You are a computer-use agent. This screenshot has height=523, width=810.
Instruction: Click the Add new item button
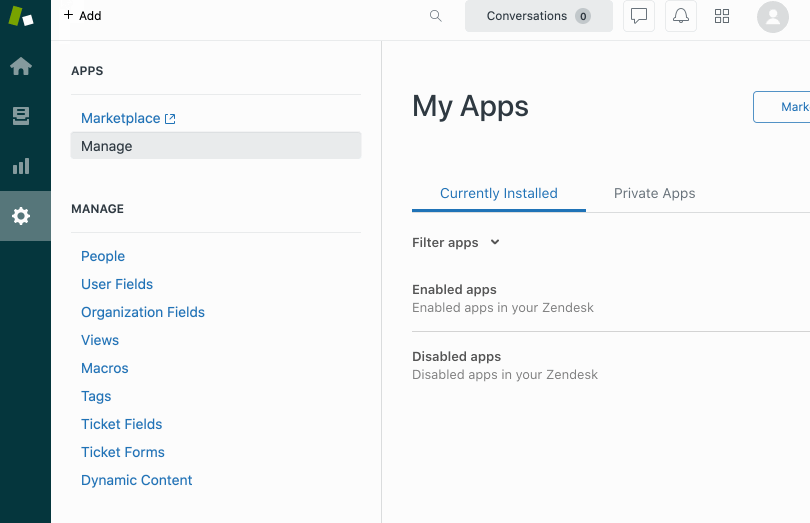click(x=83, y=16)
